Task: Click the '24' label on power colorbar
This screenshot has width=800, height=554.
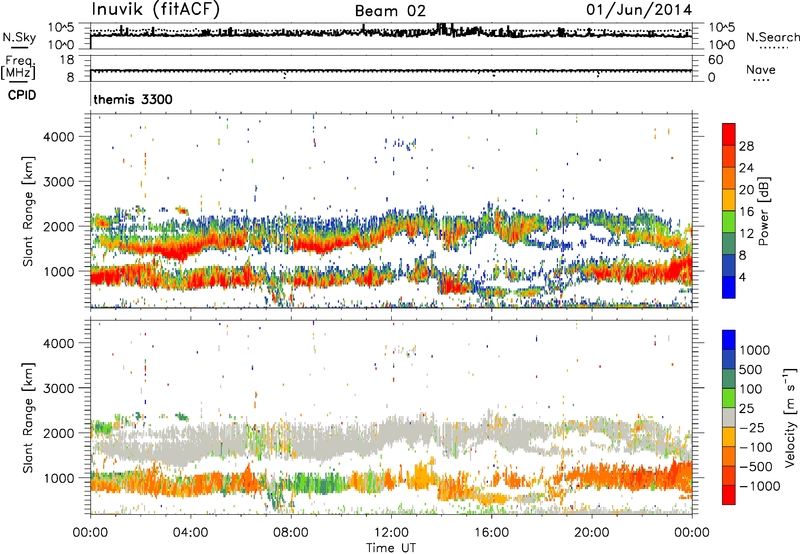Action: coord(746,168)
